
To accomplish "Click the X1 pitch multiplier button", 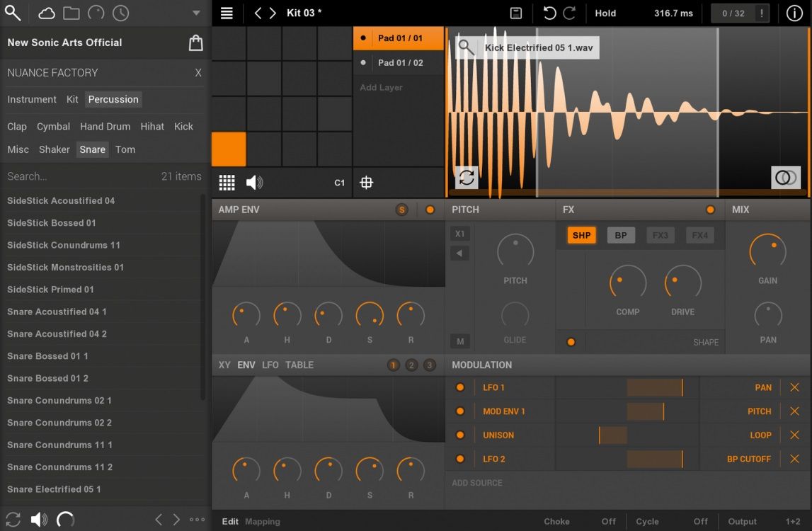I will click(460, 234).
